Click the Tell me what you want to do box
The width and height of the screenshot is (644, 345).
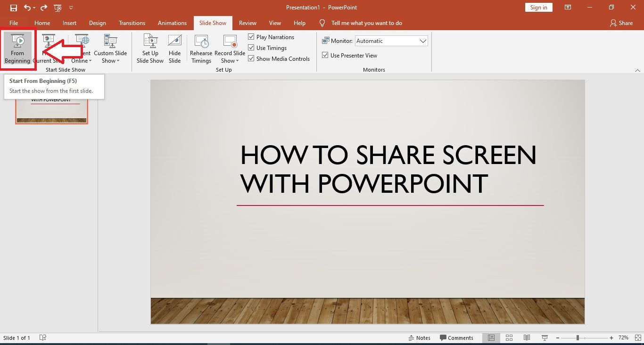click(x=361, y=23)
